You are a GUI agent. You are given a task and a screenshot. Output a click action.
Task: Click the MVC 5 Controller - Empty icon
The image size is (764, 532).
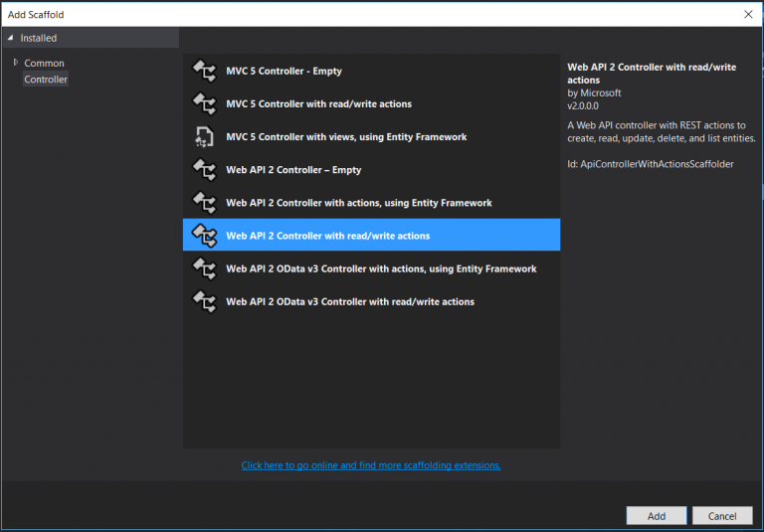[x=204, y=72]
